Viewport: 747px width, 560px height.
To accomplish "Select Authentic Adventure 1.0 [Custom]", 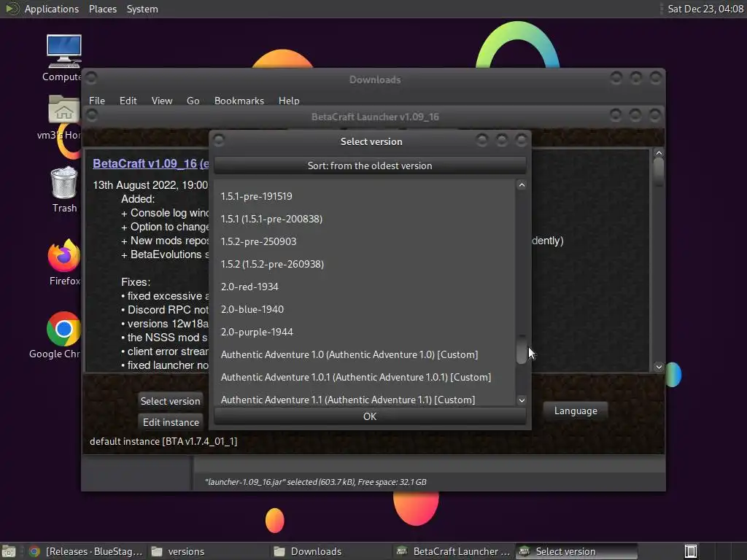I will point(365,355).
